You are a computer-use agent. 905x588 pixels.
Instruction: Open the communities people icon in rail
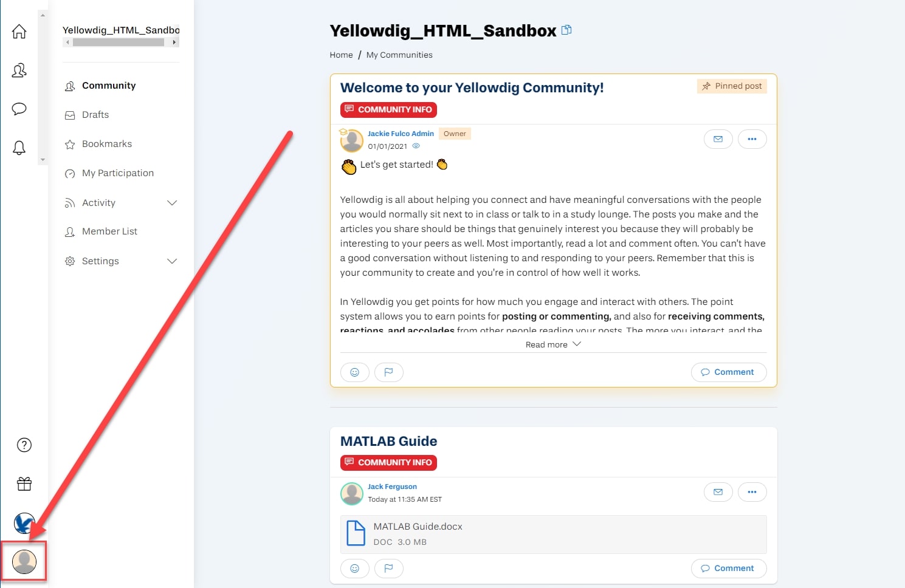click(x=19, y=70)
